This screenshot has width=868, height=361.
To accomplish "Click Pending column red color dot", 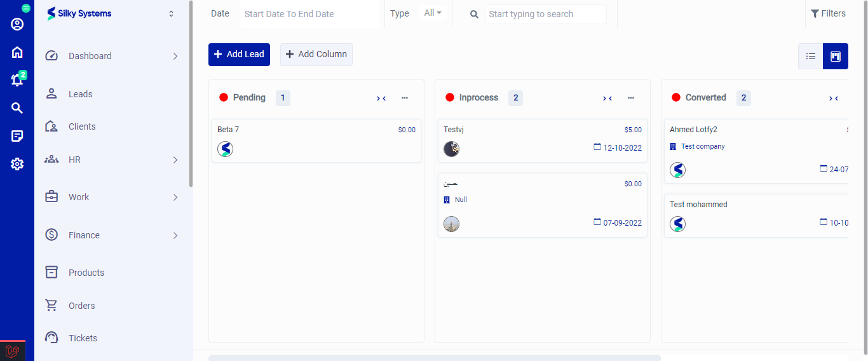I will tap(224, 97).
